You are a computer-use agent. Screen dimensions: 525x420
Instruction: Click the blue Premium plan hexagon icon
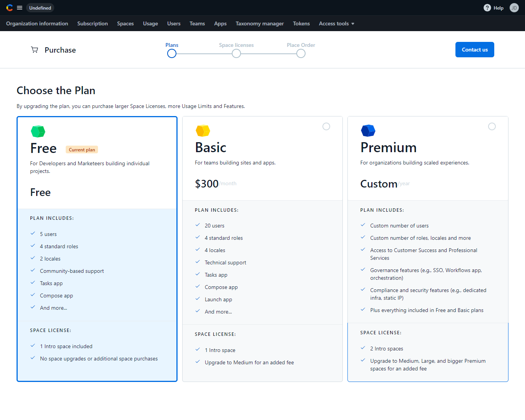(368, 131)
